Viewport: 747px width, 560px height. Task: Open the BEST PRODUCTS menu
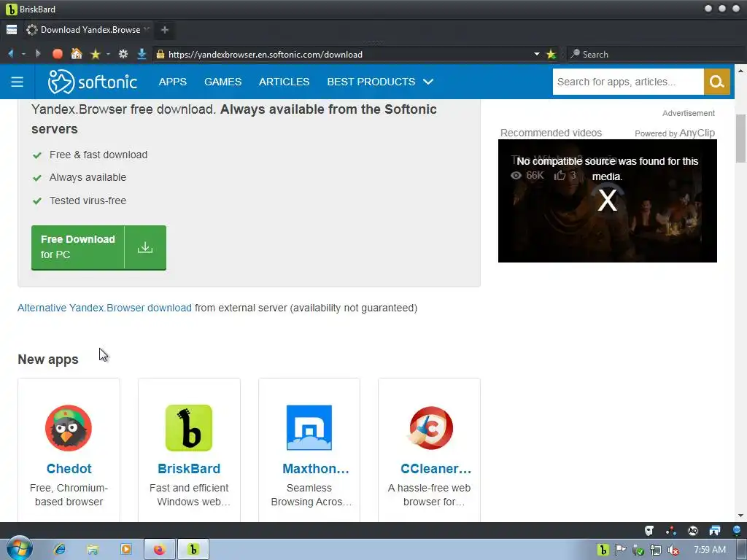[371, 82]
